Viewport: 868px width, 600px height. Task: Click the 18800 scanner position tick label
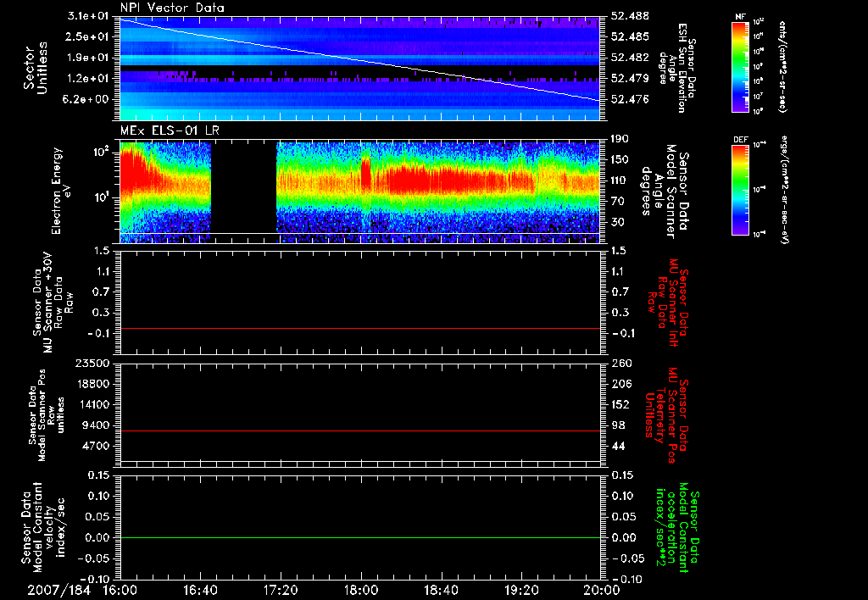92,384
